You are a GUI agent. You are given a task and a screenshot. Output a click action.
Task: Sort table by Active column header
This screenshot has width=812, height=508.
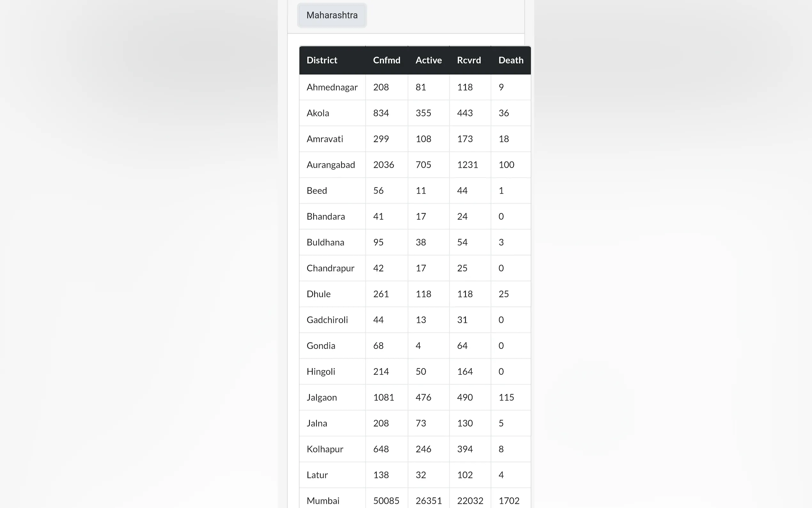pyautogui.click(x=428, y=60)
